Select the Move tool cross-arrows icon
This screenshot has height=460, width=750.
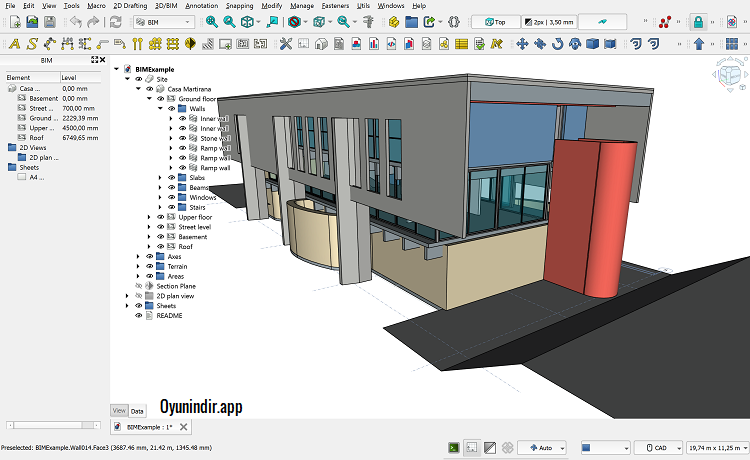tap(522, 44)
